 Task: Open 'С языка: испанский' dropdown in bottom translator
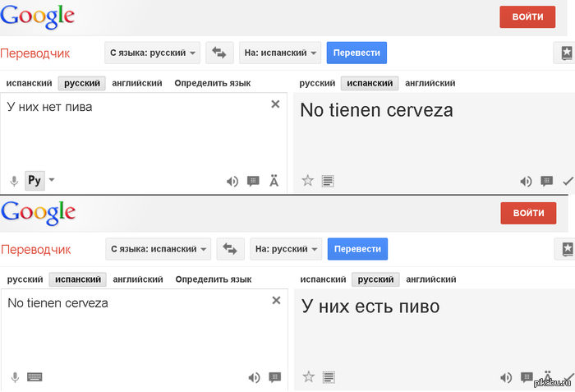pyautogui.click(x=159, y=249)
